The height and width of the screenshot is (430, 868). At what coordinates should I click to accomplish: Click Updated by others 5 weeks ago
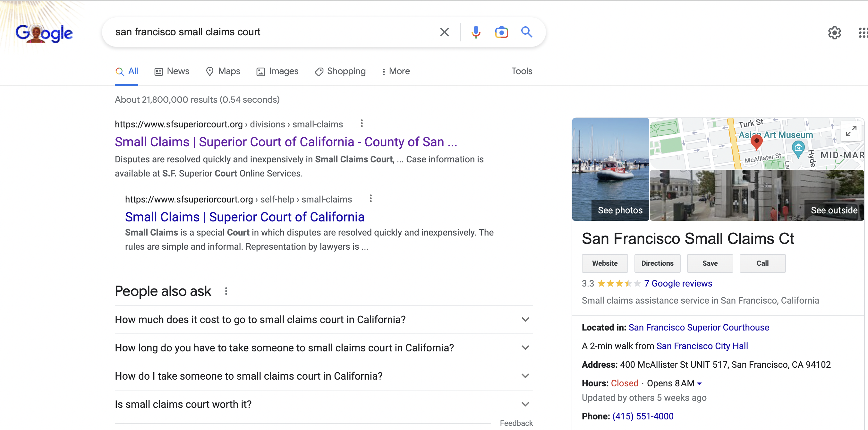coord(644,398)
